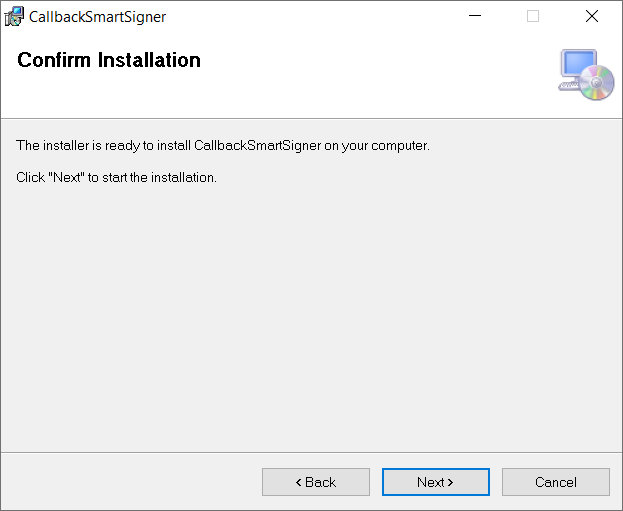
Task: Open the installer icon in title bar
Action: click(x=14, y=17)
